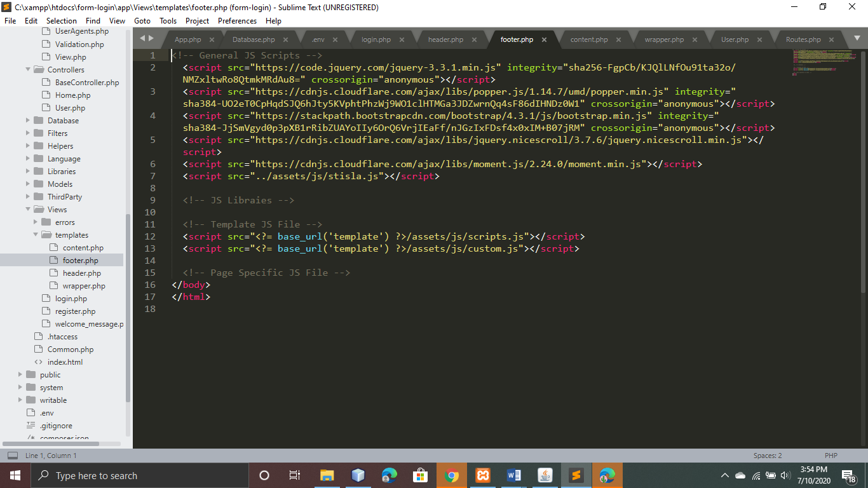Expand the Filters folder

click(28, 133)
